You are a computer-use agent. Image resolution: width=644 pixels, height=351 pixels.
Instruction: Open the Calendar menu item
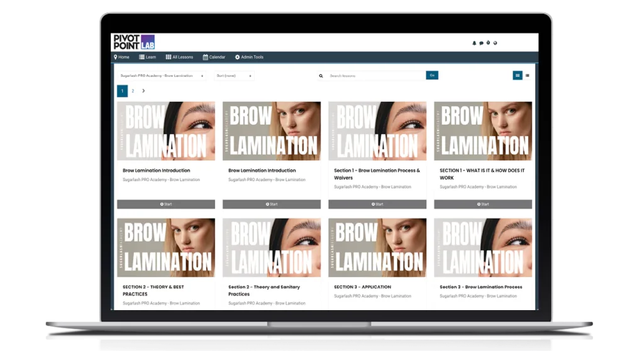click(x=214, y=57)
